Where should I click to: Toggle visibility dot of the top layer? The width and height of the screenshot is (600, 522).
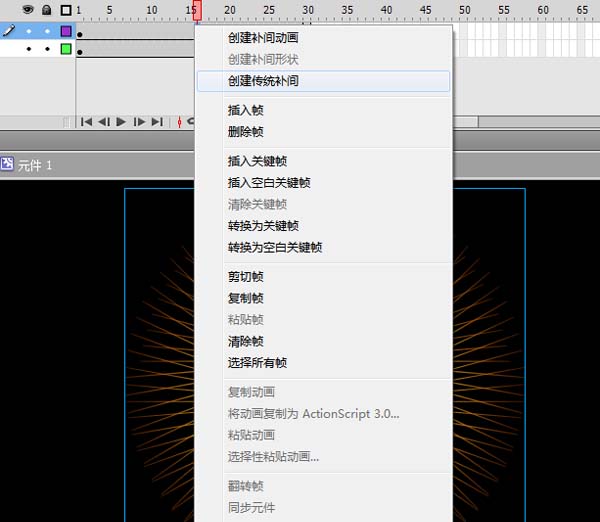(x=29, y=31)
